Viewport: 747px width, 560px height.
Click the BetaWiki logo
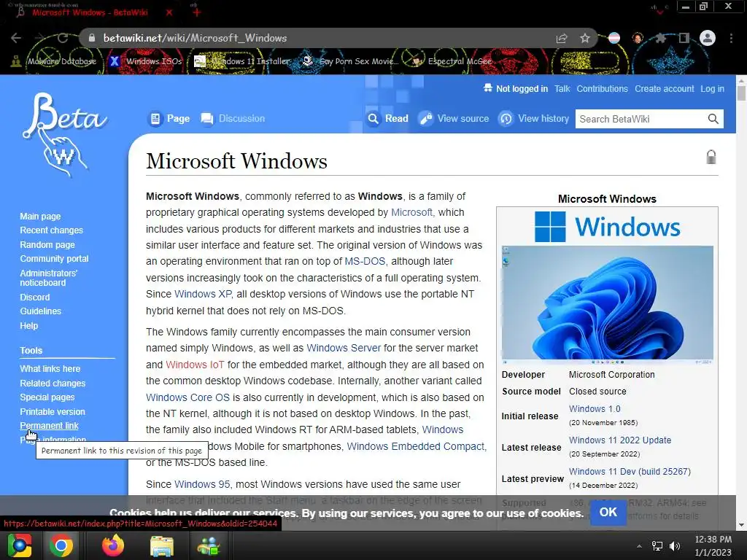tap(64, 134)
